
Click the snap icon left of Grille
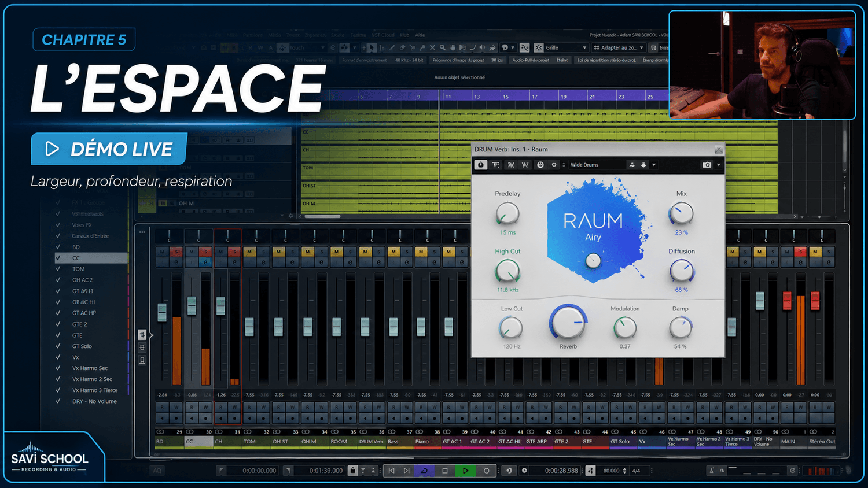pos(539,47)
